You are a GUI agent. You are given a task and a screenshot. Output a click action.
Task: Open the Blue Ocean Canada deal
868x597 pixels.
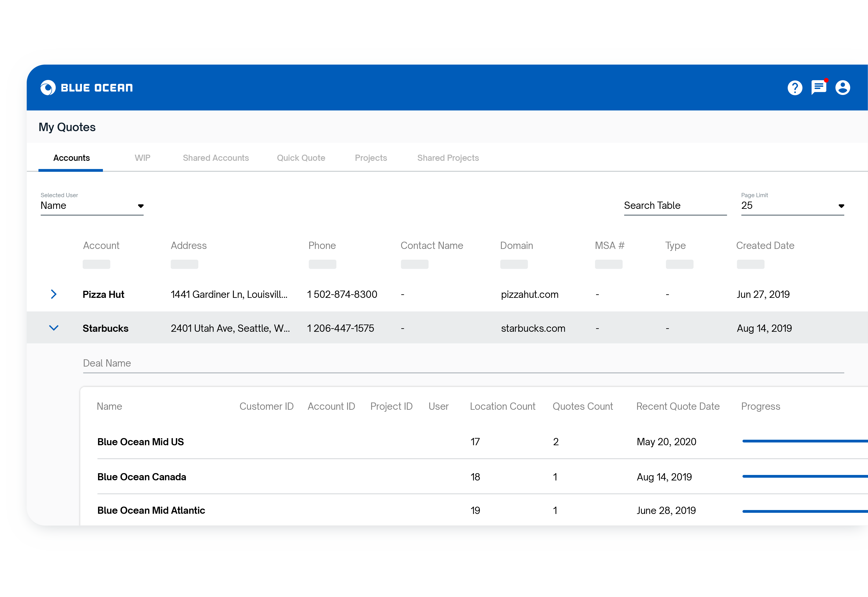point(141,477)
